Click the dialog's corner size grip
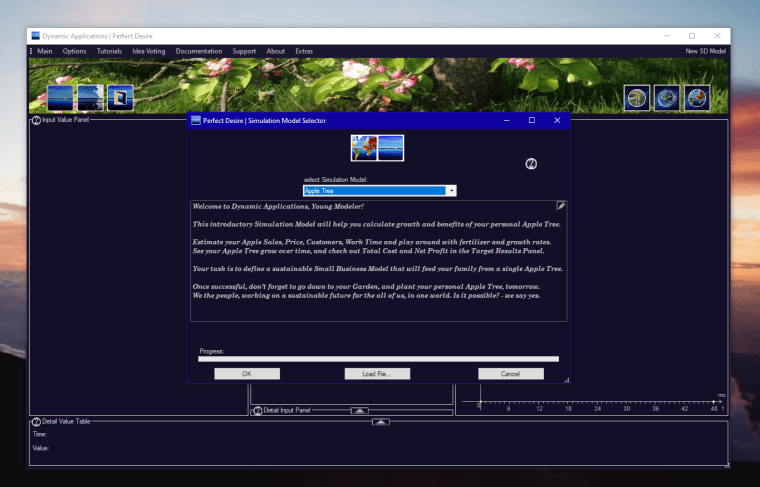The width and height of the screenshot is (760, 487). pos(566,380)
